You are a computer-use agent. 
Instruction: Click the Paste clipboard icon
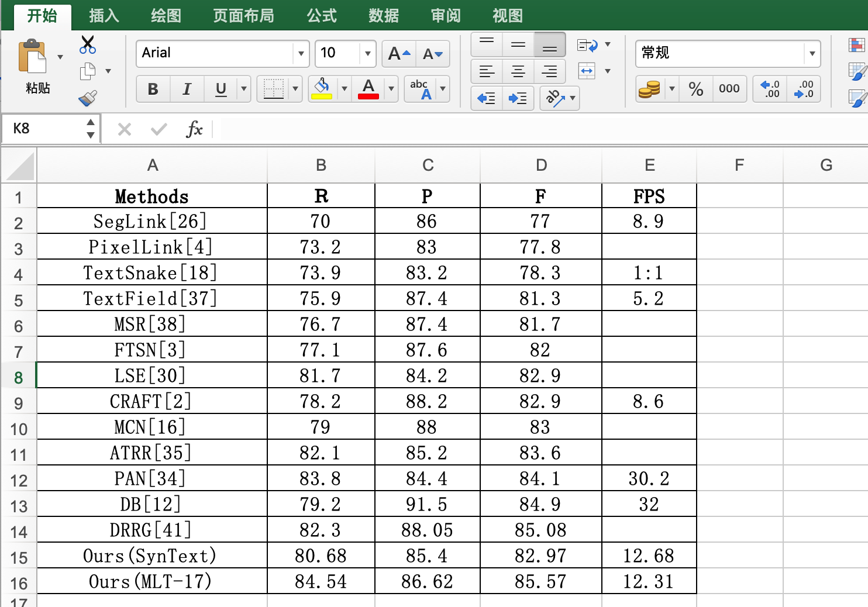point(33,57)
